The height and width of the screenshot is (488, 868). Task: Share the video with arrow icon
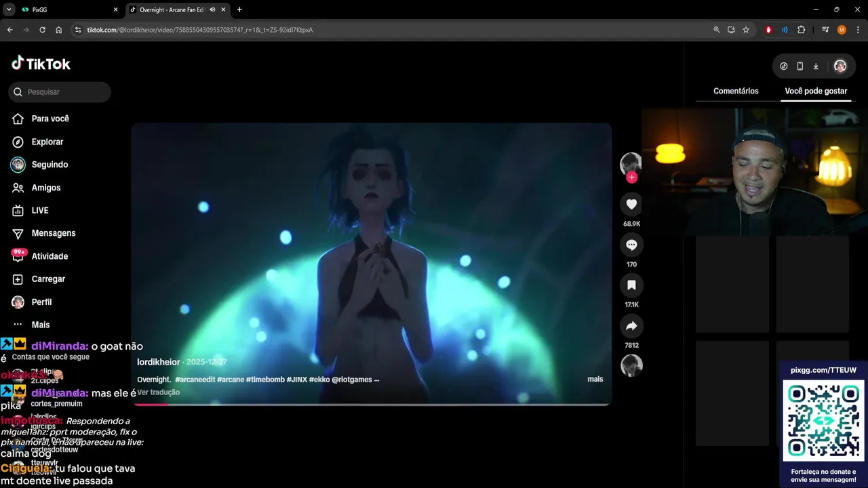tap(631, 326)
